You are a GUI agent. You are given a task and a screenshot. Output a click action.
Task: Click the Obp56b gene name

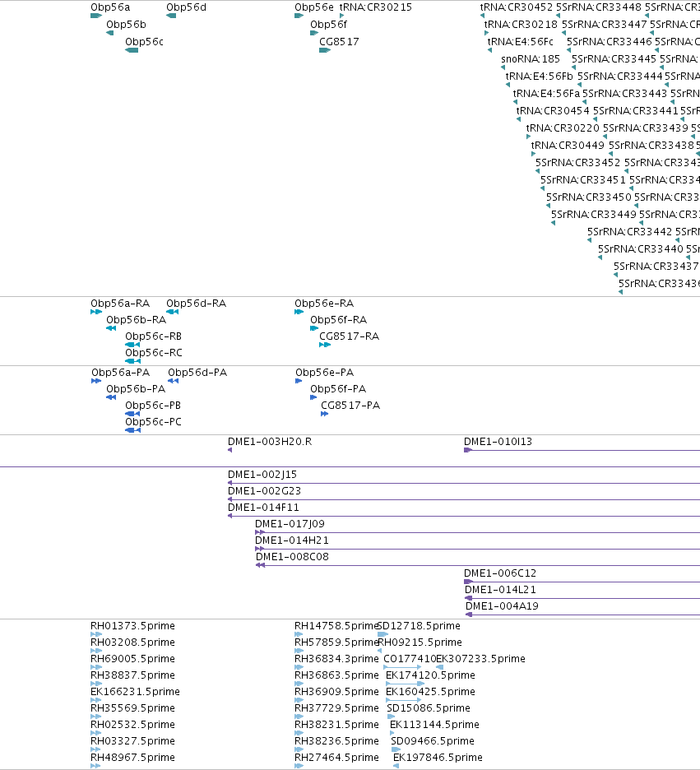click(126, 25)
